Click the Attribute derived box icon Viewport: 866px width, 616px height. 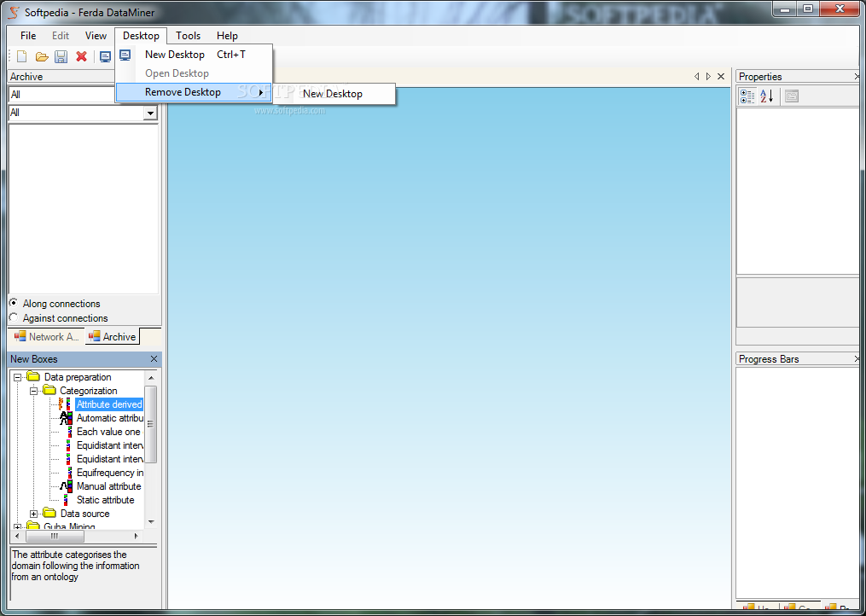tap(65, 404)
